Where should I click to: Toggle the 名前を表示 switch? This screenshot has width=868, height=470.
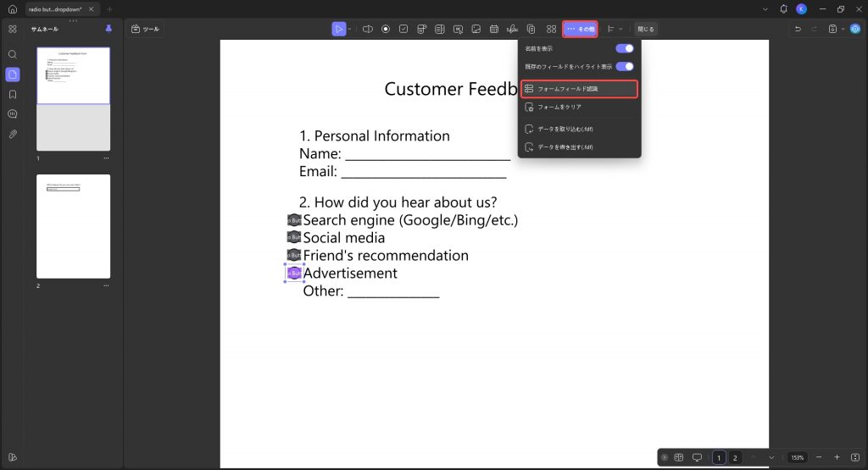pos(625,48)
